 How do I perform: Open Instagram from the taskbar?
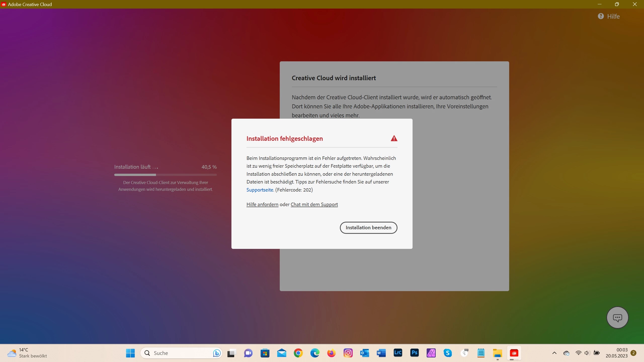348,353
